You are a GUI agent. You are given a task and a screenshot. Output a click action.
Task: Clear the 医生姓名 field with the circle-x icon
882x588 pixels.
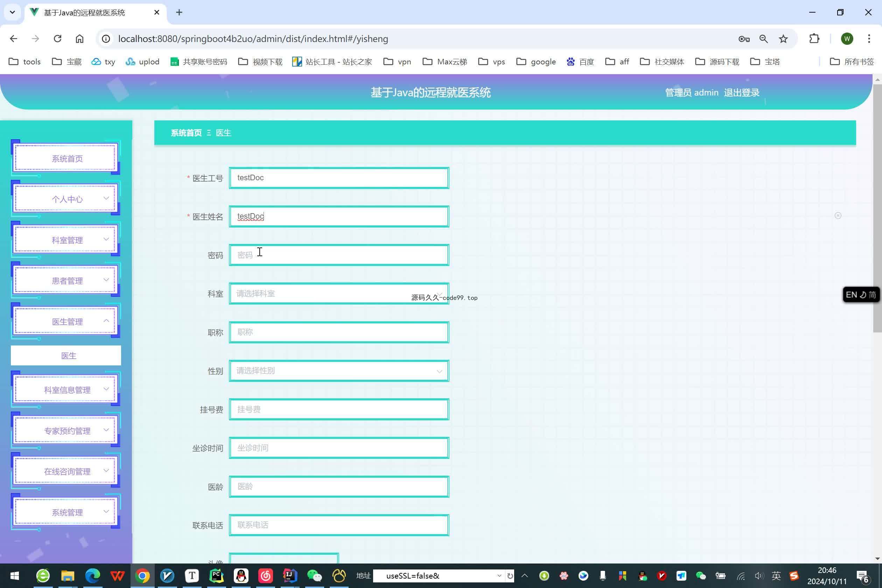[x=838, y=216]
